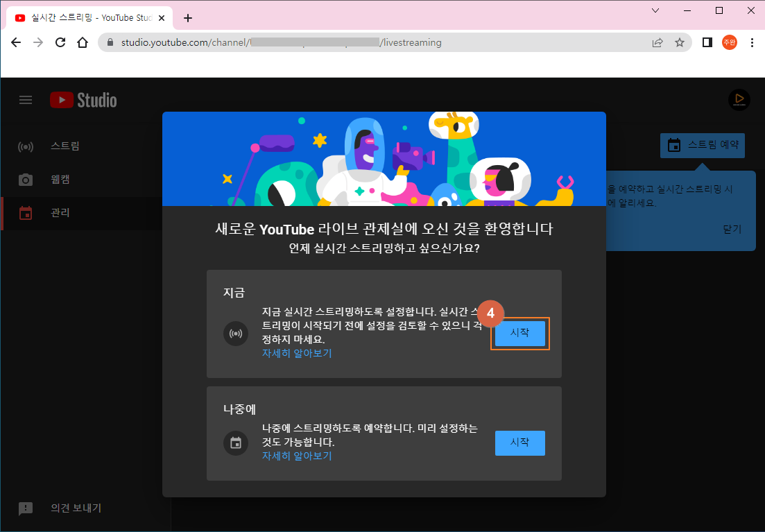The image size is (765, 532).
Task: Click the live broadcast icon in 지금 card
Action: (x=236, y=334)
